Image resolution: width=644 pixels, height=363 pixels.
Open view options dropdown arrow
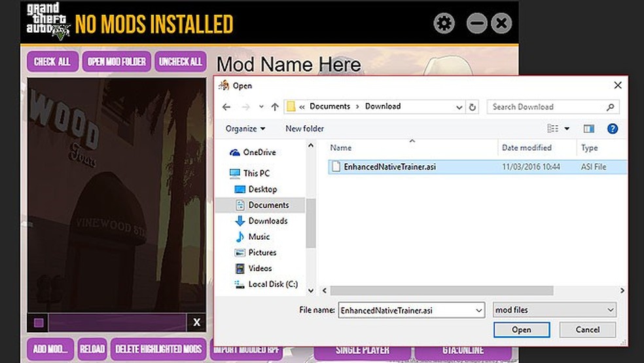click(567, 128)
